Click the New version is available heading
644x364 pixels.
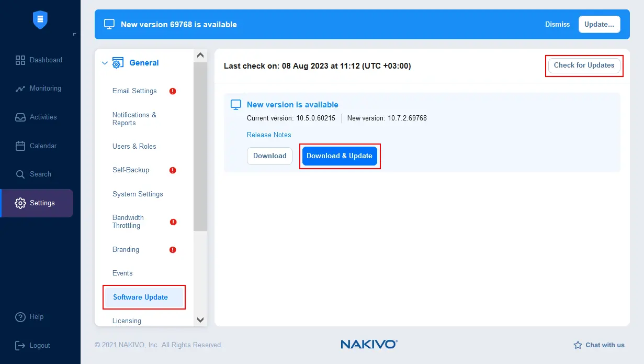coord(292,105)
